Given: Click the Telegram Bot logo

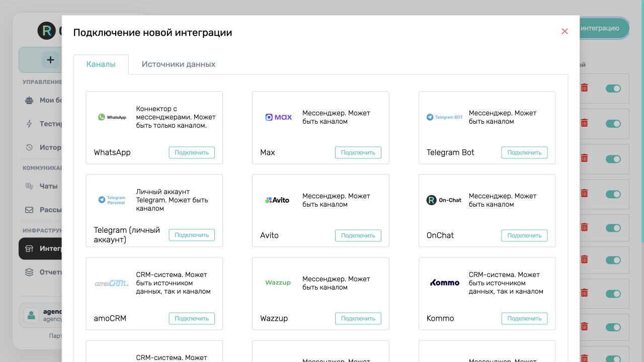Looking at the screenshot, I should pyautogui.click(x=445, y=117).
